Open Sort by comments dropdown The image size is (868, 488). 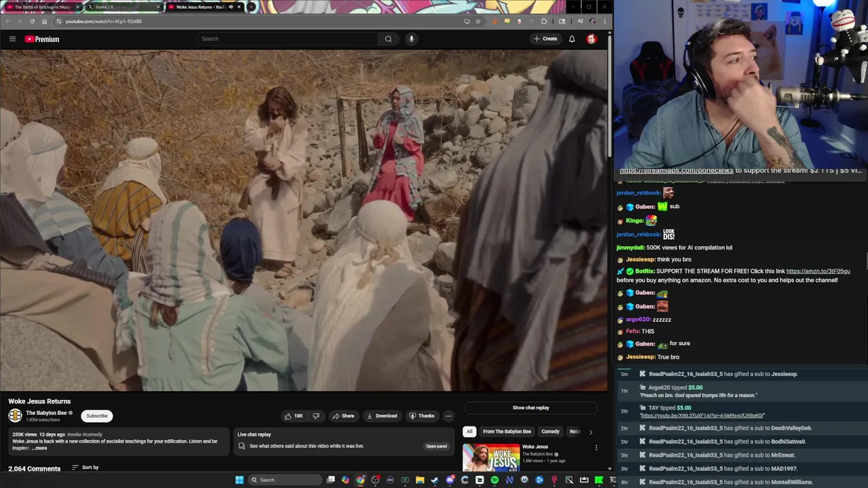pyautogui.click(x=85, y=468)
